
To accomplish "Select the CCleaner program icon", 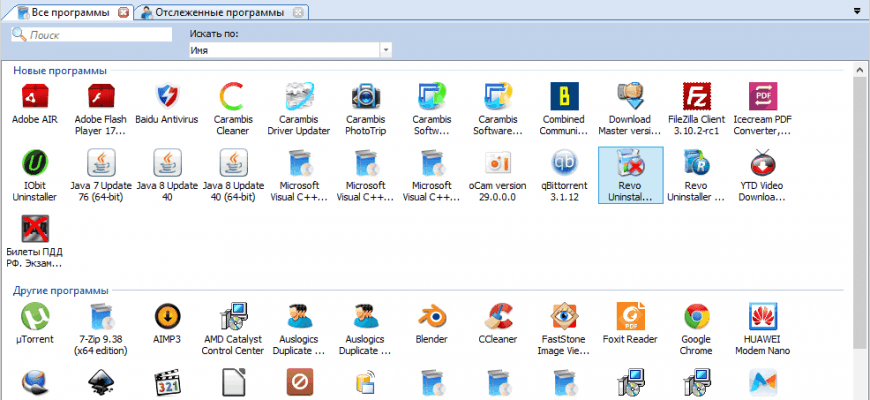I will [498, 316].
